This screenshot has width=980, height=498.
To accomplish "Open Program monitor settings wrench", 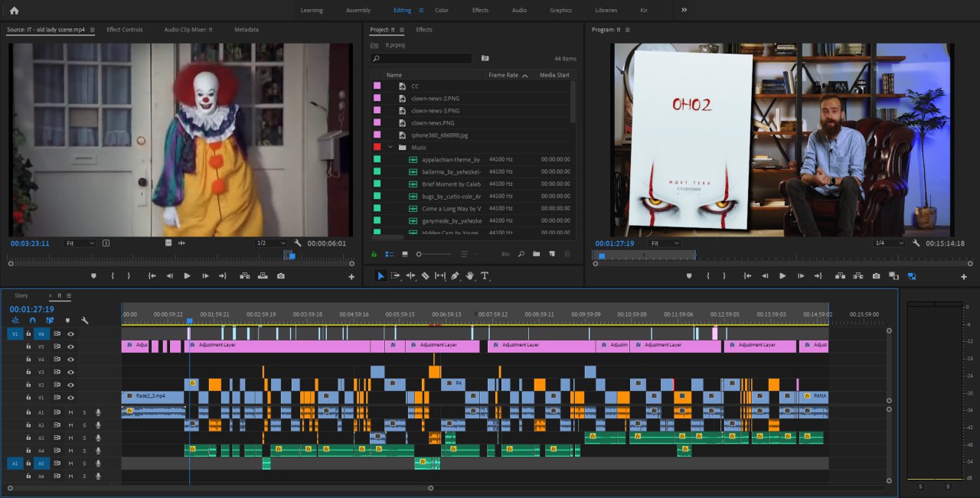I will 916,243.
